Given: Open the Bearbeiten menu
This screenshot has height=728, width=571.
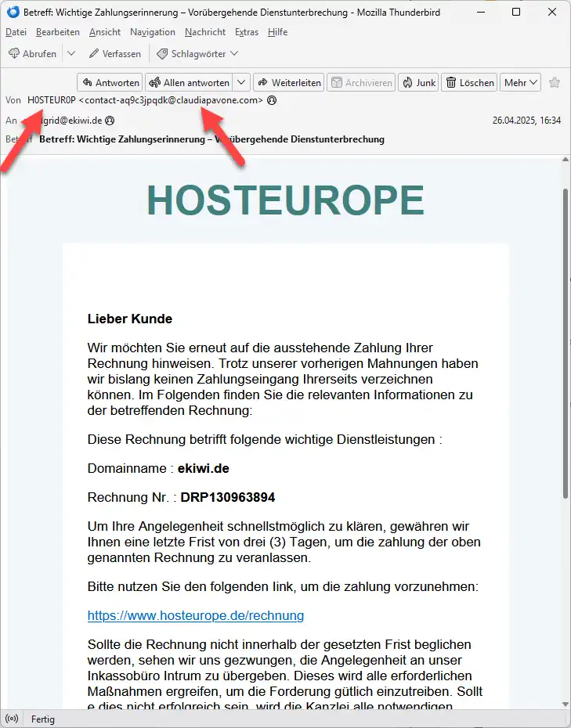Looking at the screenshot, I should (58, 32).
